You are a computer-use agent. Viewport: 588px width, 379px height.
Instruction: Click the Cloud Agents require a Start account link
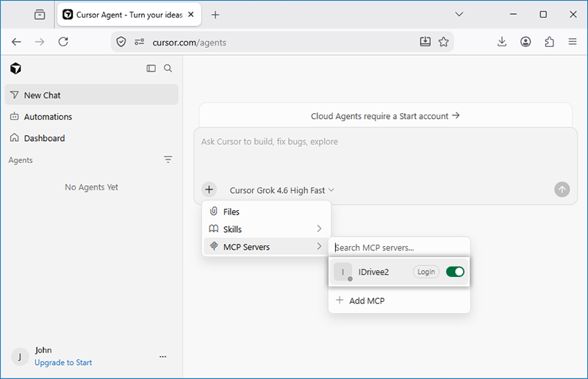click(x=385, y=116)
